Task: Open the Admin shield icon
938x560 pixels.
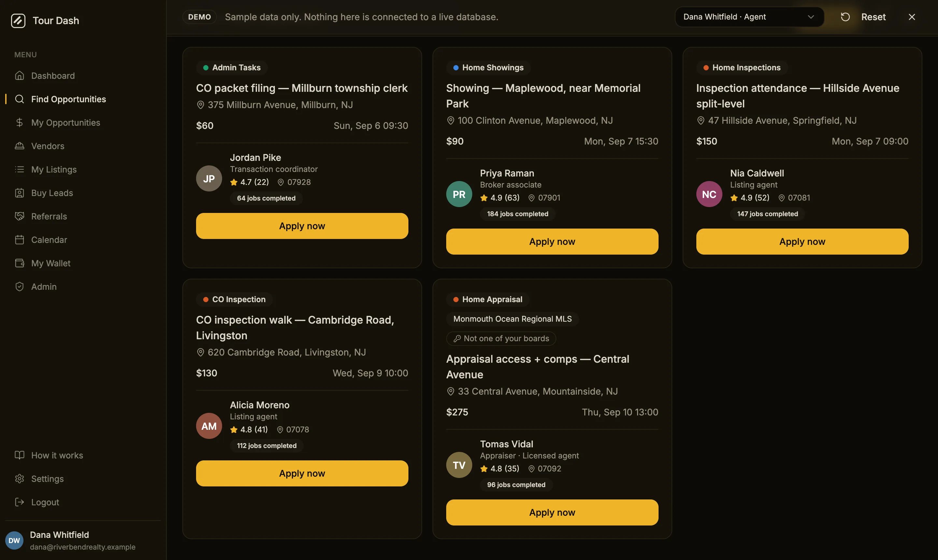Action: coord(19,287)
